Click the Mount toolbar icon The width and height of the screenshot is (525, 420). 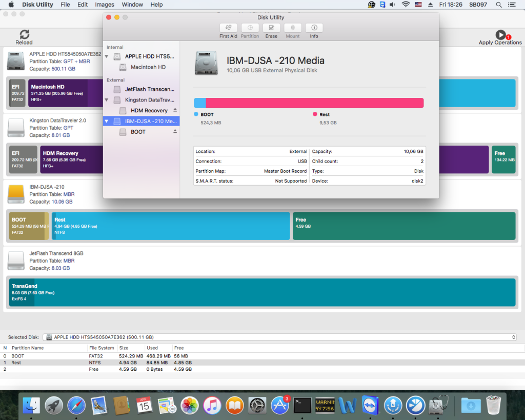point(293,28)
